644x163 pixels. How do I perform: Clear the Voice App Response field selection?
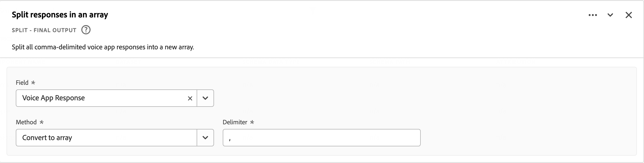click(x=190, y=98)
